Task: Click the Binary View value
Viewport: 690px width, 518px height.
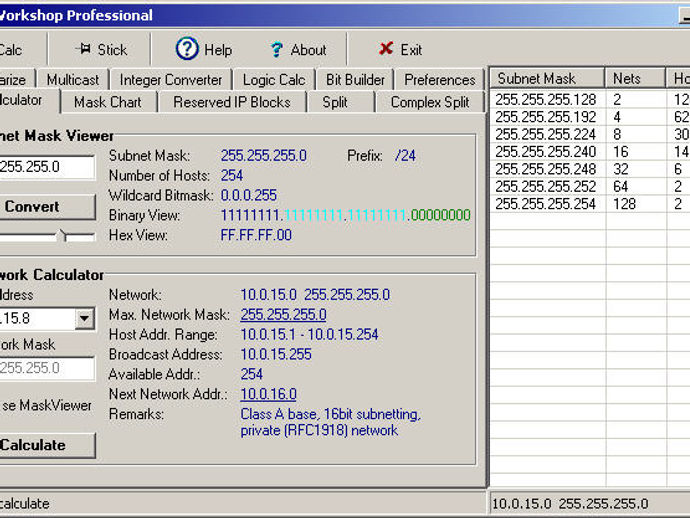Action: (x=345, y=215)
